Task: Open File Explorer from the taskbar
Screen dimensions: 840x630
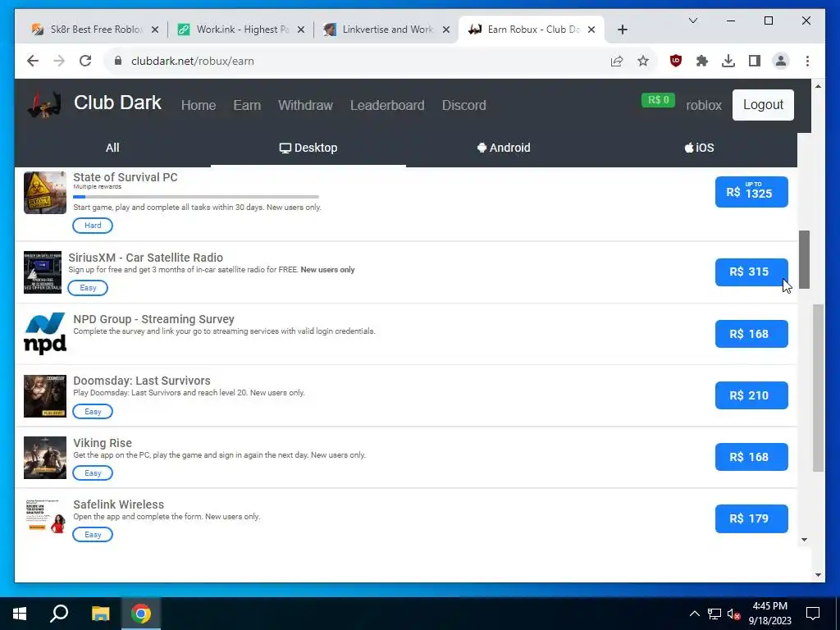Action: coord(100,614)
